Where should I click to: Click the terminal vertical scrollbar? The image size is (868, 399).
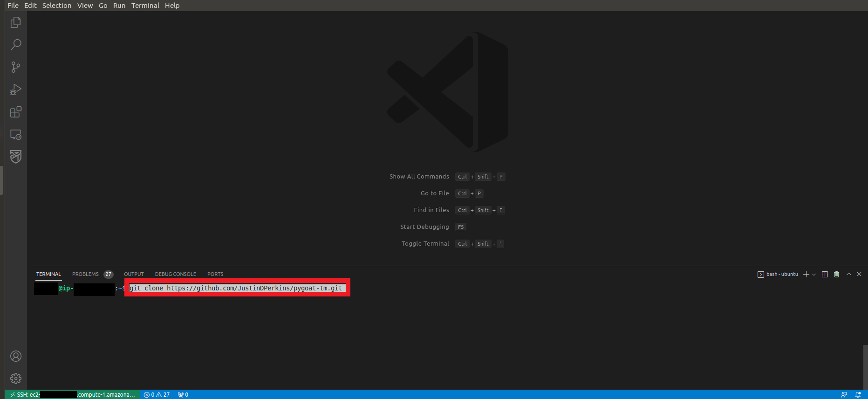(865, 366)
